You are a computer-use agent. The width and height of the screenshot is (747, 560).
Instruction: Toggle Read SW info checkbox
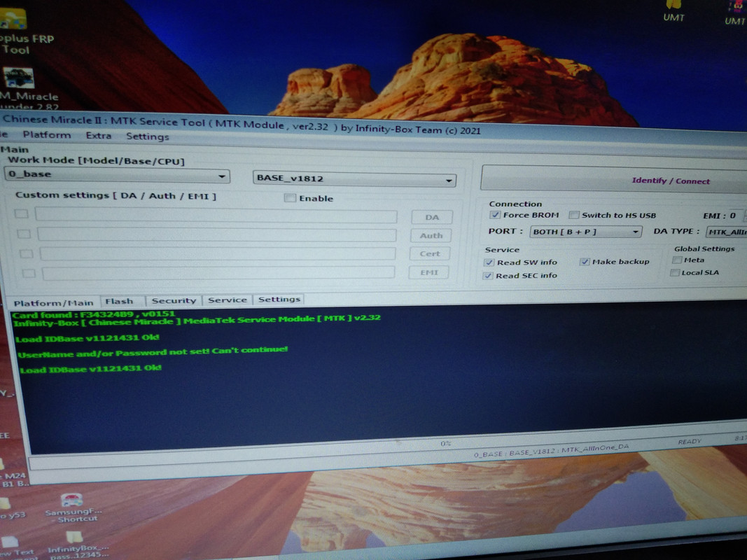[x=489, y=262]
